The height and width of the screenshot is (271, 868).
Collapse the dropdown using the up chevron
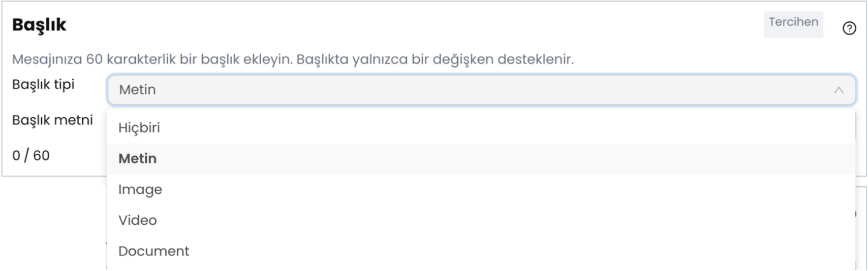839,90
